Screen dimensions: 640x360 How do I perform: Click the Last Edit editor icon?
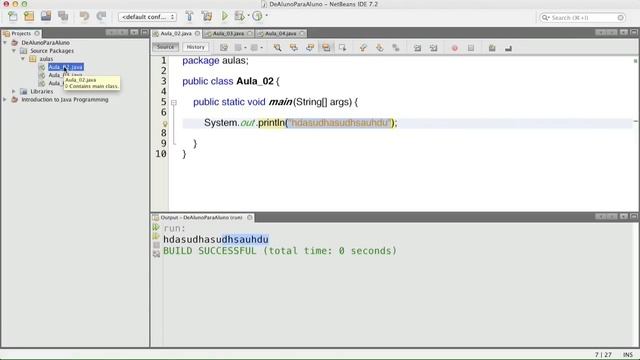pos(224,48)
